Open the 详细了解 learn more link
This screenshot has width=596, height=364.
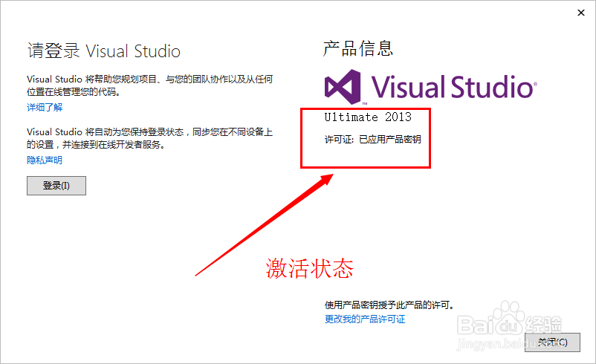[45, 108]
